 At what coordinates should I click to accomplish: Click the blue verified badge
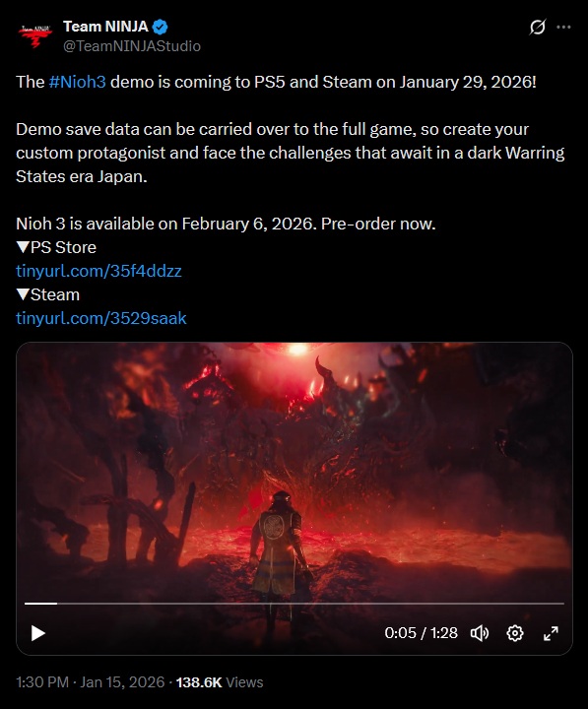(160, 28)
